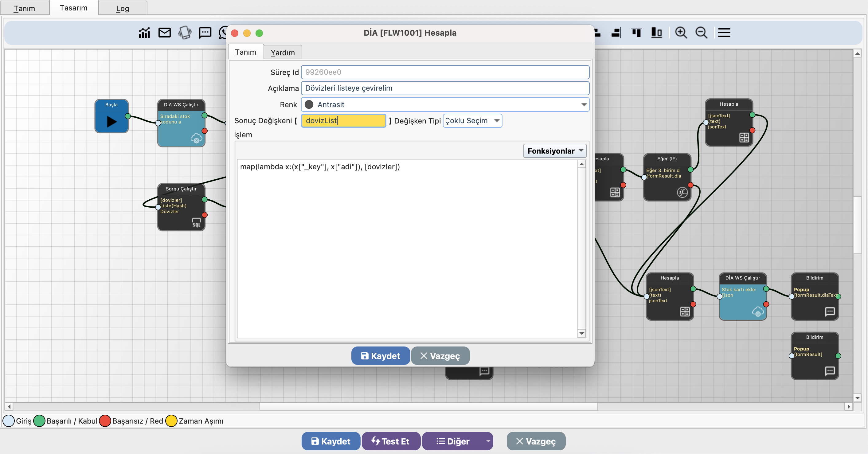Select the e-mail envelope node icon
The image size is (868, 454).
164,33
